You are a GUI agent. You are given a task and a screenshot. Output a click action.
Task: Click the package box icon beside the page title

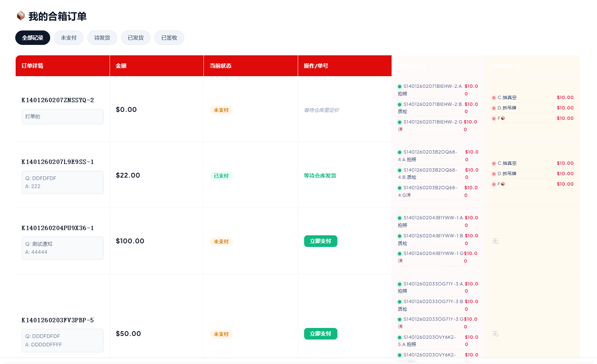click(20, 16)
